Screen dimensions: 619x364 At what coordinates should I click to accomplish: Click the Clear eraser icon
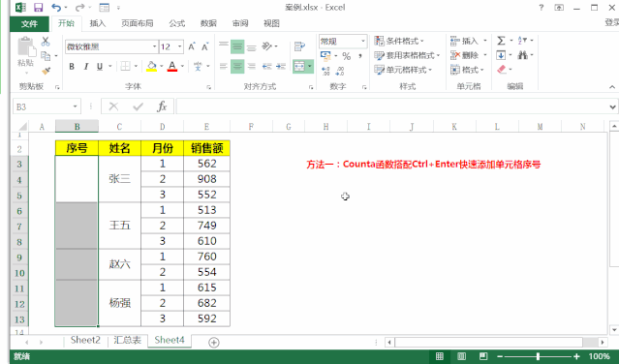click(x=502, y=70)
